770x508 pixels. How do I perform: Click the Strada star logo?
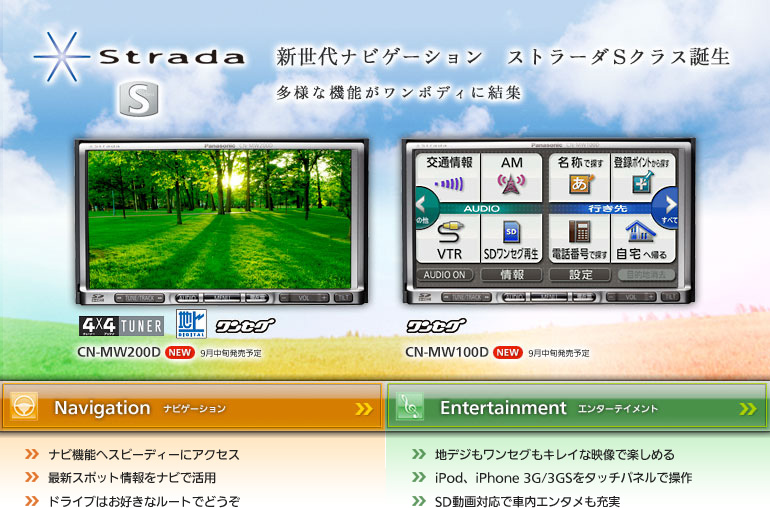pyautogui.click(x=62, y=57)
